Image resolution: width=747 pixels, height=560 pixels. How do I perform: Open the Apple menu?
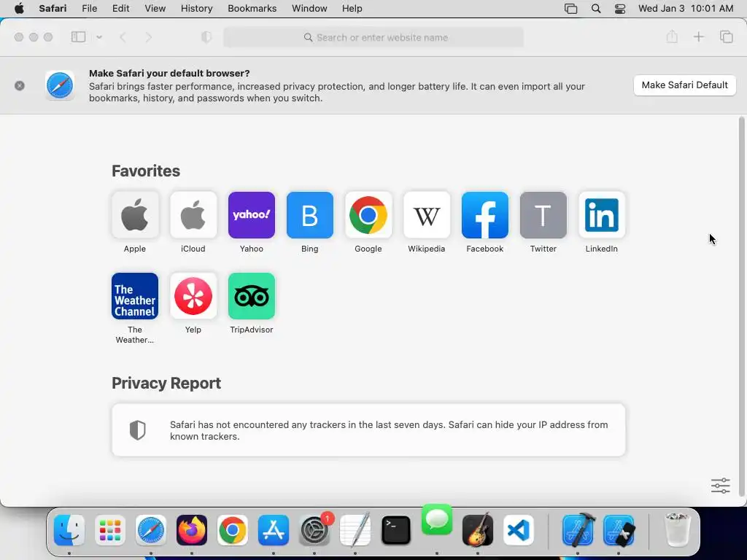(19, 9)
